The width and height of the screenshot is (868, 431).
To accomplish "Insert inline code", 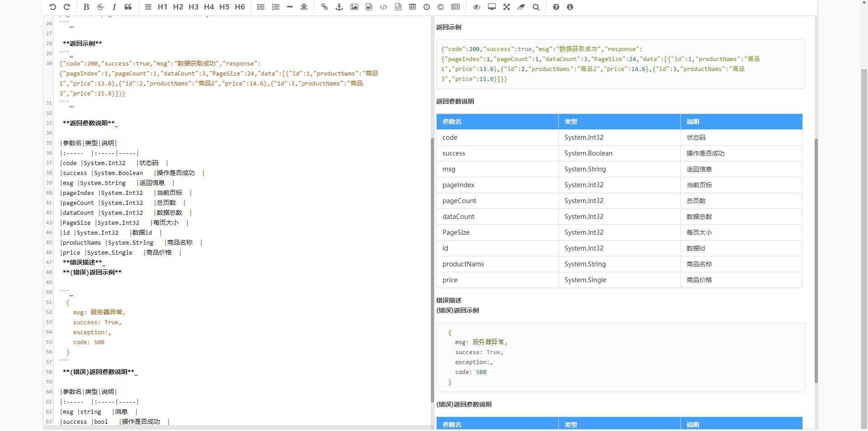I will click(384, 7).
